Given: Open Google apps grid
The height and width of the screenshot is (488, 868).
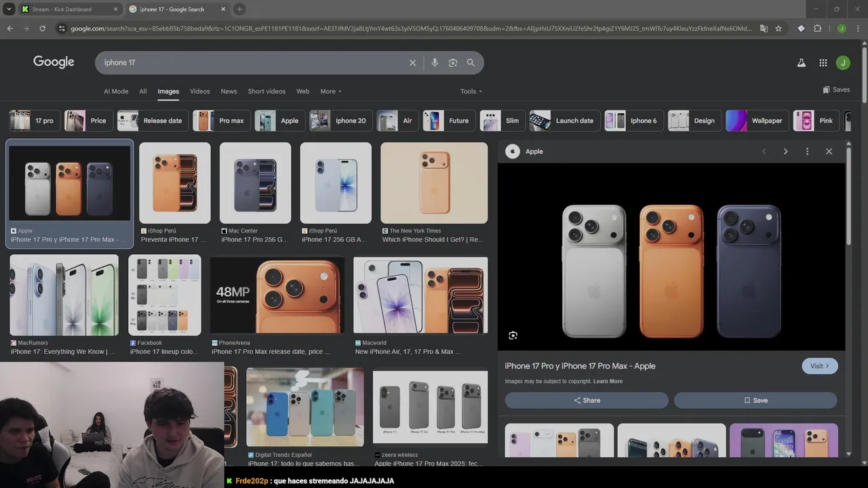Looking at the screenshot, I should click(x=823, y=62).
